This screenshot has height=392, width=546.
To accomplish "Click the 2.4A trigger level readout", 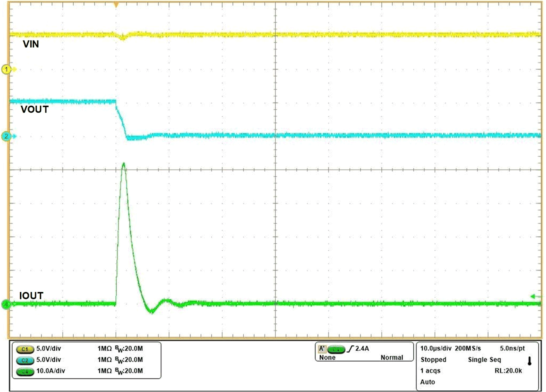I will click(362, 349).
